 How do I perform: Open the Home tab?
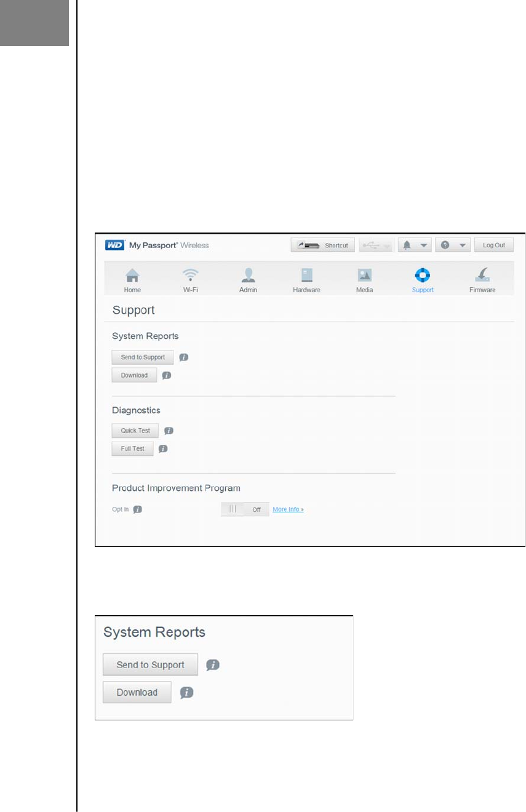[x=132, y=280]
